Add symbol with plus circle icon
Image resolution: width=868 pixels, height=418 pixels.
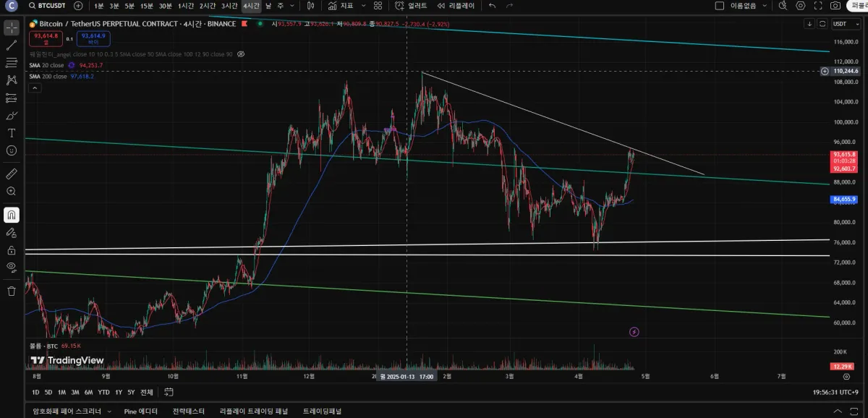click(78, 6)
